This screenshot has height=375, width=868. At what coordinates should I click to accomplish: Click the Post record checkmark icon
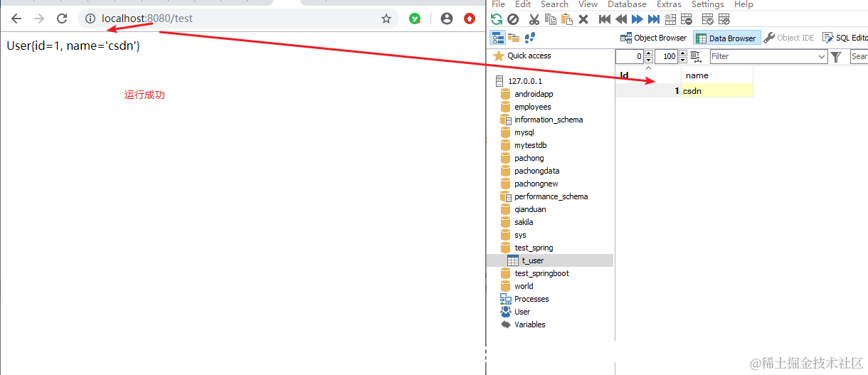click(x=708, y=19)
